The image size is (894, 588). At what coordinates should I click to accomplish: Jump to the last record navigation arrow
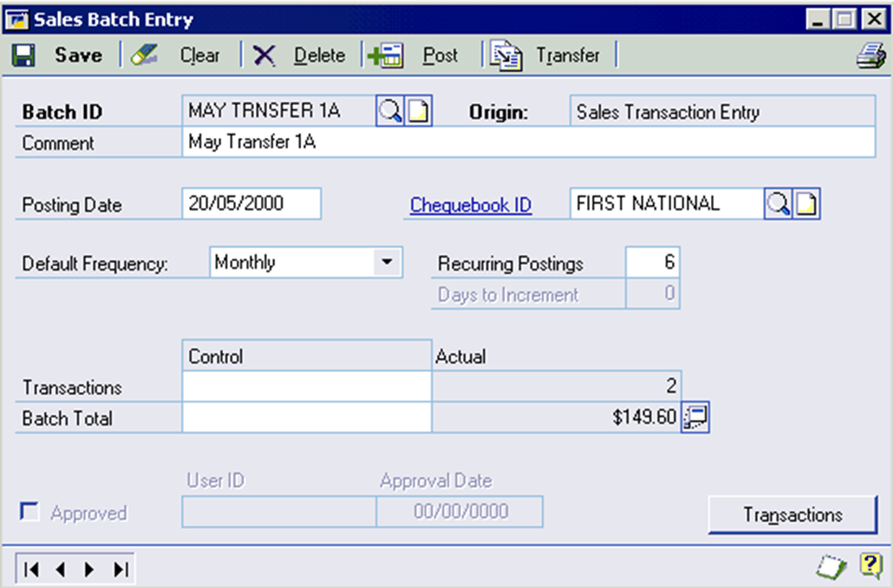(x=121, y=569)
